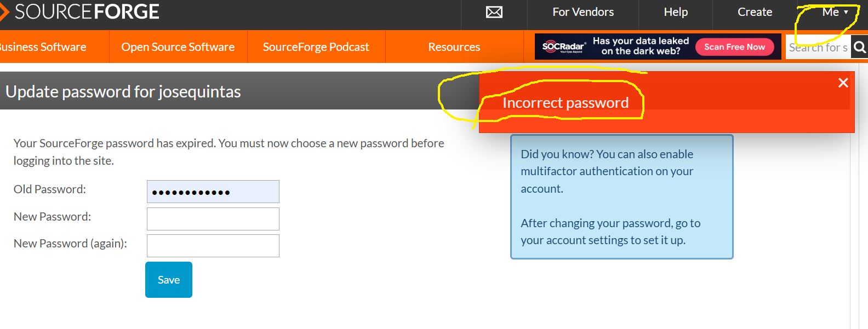Click the Save button

tap(169, 280)
